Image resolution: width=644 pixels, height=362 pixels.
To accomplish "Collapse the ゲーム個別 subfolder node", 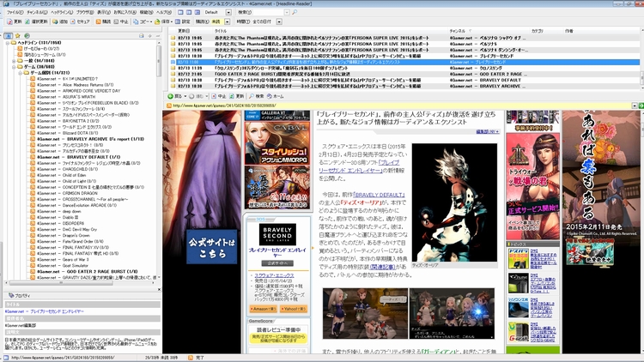I will [20, 73].
